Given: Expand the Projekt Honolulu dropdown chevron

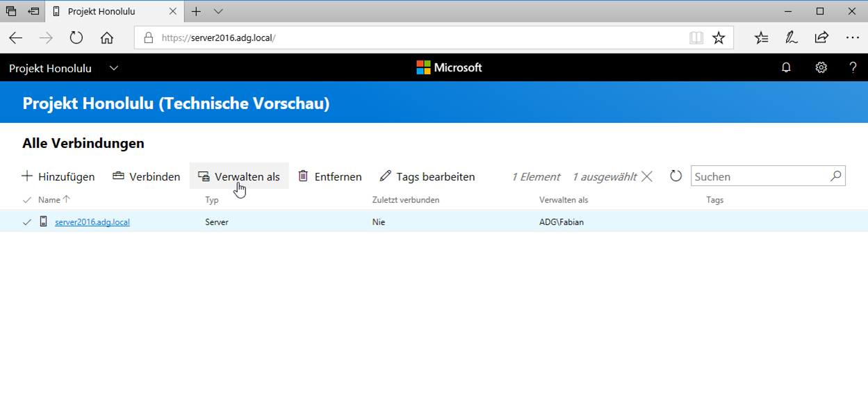Looking at the screenshot, I should (x=114, y=68).
